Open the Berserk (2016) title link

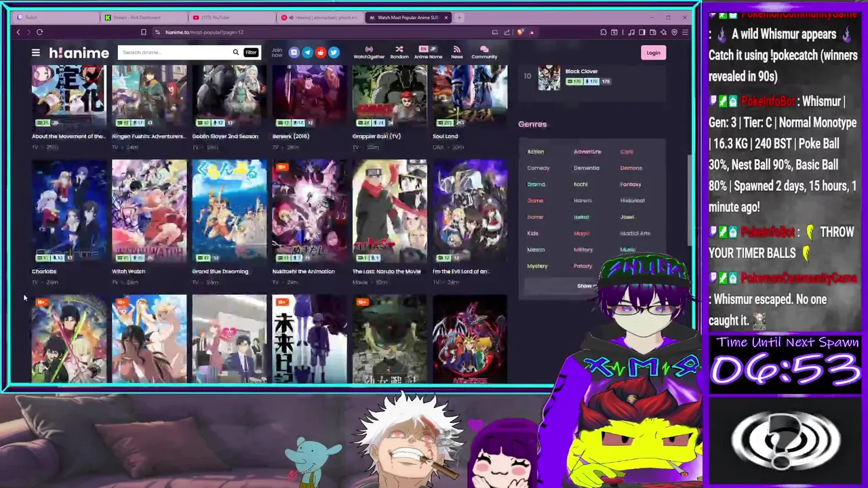tap(291, 136)
